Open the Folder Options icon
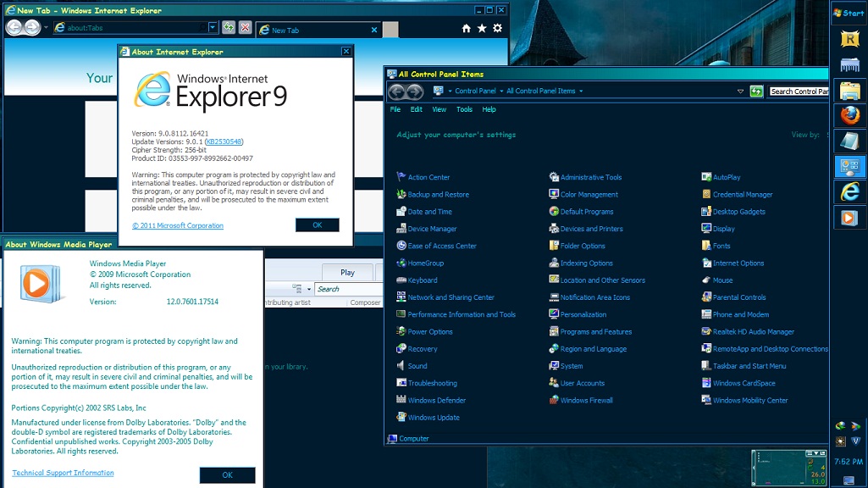This screenshot has height=488, width=868. [554, 246]
